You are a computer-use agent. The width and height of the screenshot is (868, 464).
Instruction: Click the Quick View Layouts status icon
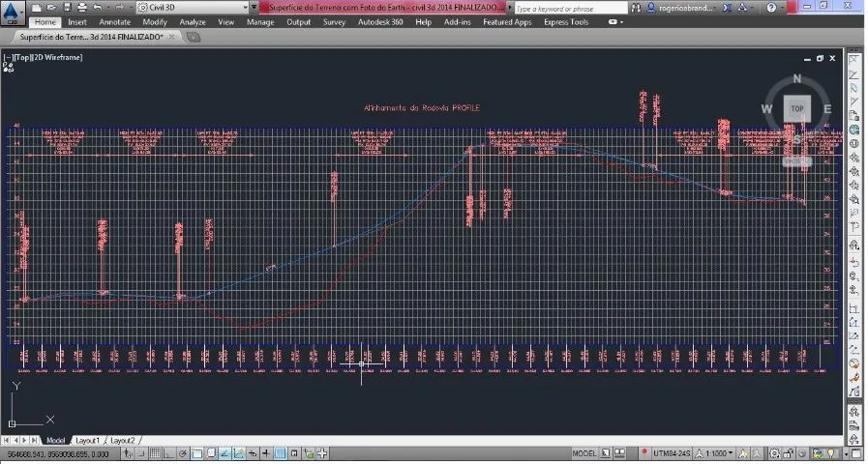[x=607, y=453]
